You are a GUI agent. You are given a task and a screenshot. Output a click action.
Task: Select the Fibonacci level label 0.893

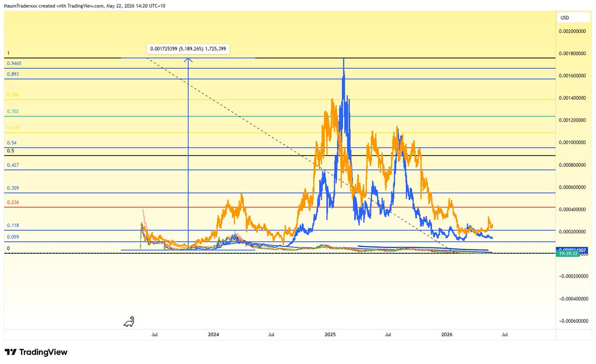[x=13, y=74]
